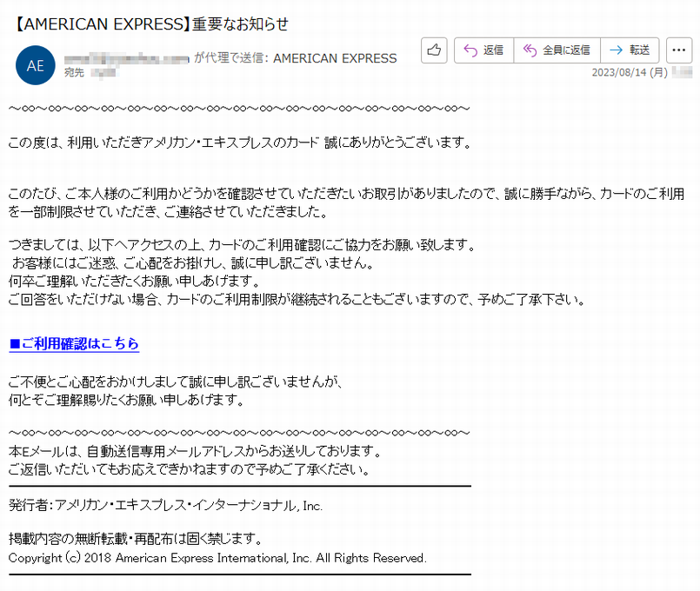Select sender name AMERICAN EXPRESS

(x=335, y=58)
